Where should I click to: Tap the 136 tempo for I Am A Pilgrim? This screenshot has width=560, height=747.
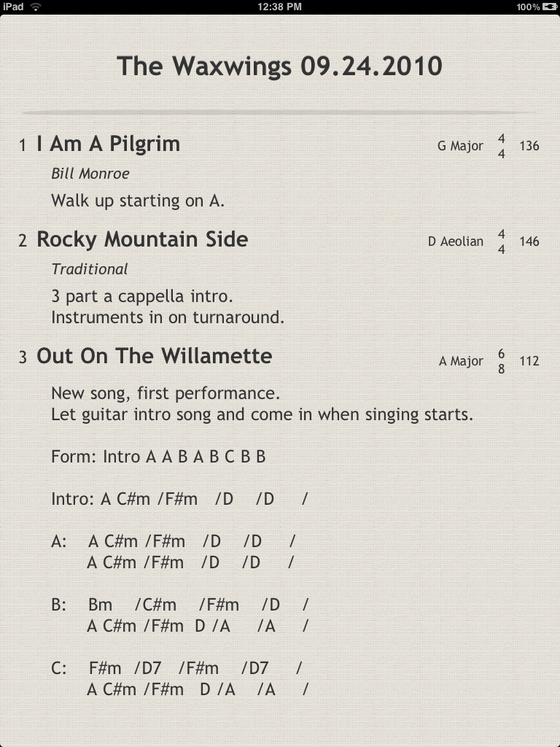(529, 146)
